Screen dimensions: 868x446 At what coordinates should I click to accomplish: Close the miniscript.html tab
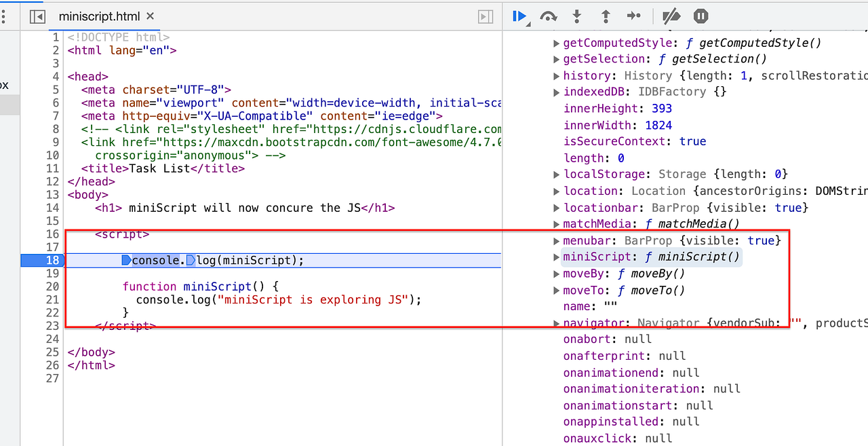pyautogui.click(x=151, y=16)
